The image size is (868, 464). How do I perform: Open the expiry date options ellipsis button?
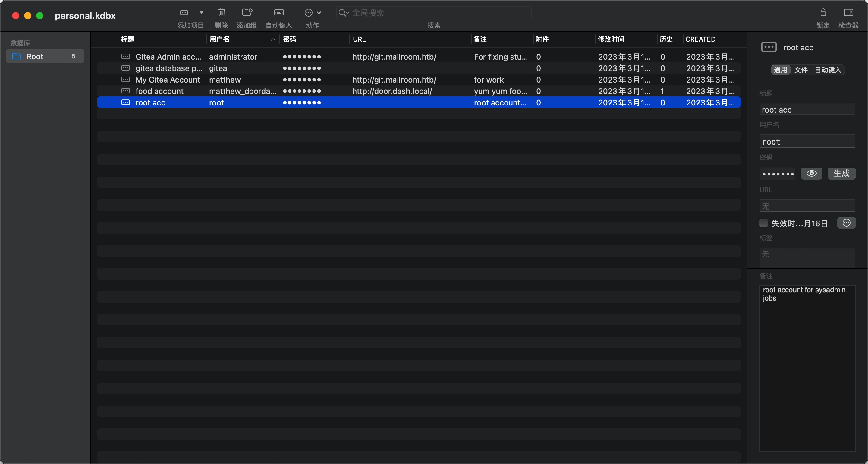[846, 223]
